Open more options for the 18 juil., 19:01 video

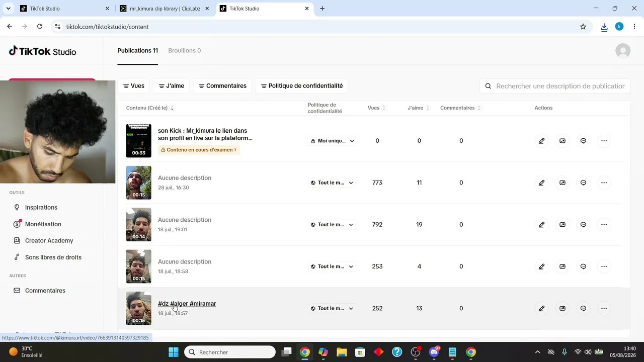pos(604,225)
